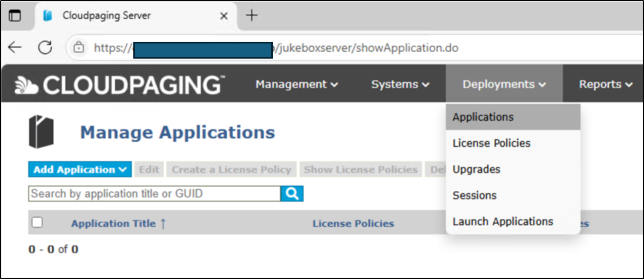644x279 pixels.
Task: Expand the Add Application dropdown button
Action: 80,170
